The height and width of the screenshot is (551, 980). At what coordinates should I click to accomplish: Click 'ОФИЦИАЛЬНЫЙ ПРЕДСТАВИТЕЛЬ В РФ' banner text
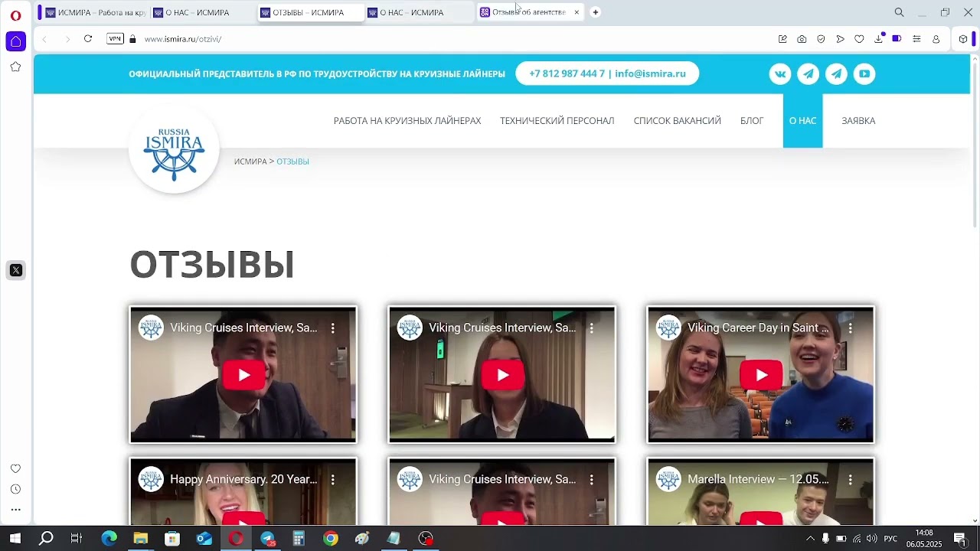tap(317, 74)
